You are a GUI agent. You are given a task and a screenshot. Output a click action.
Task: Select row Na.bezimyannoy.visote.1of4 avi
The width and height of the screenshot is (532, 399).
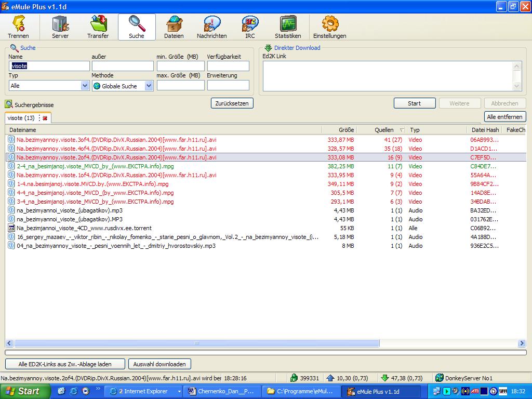point(265,175)
